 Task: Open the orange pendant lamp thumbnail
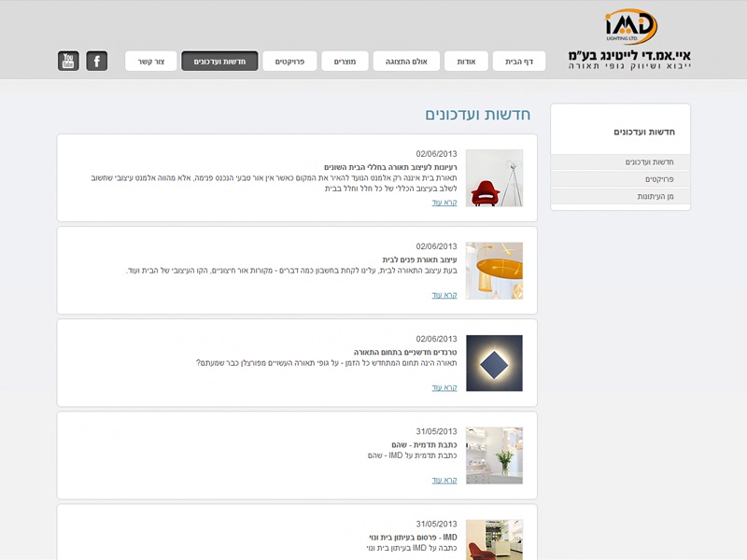click(494, 271)
